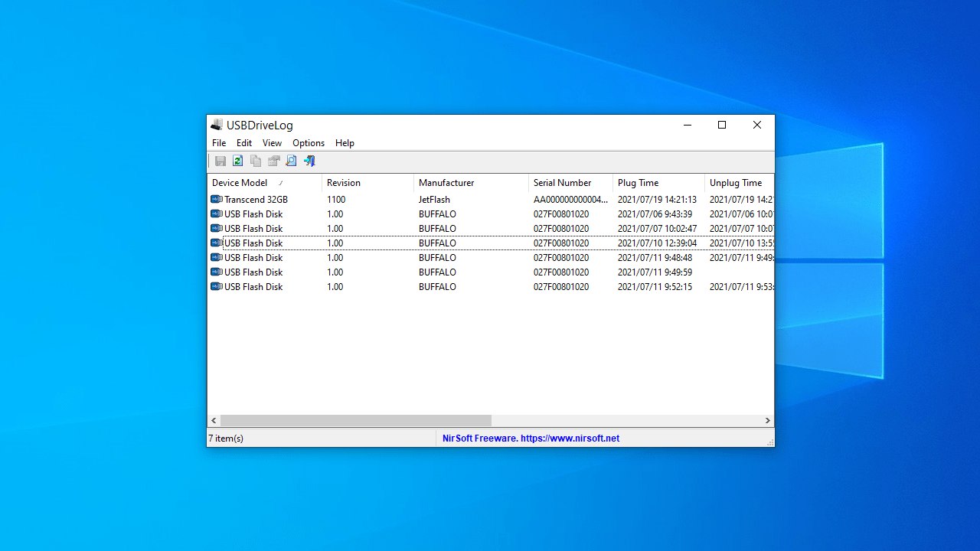Screen dimensions: 980x551
Task: Click drive icon of row plugged 2021/07/11 9:49:59
Action: 217,272
